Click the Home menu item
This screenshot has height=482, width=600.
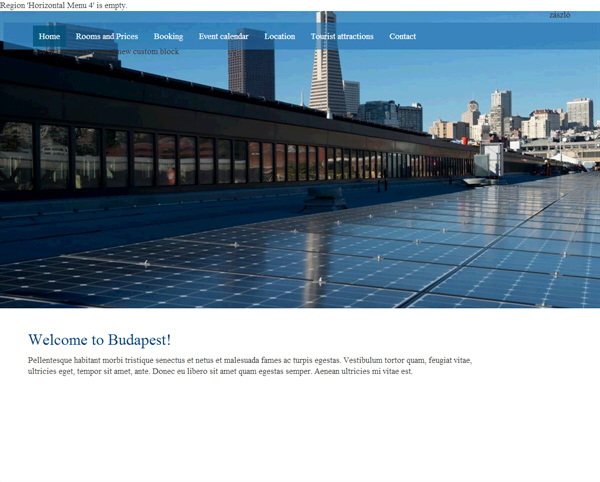[49, 37]
